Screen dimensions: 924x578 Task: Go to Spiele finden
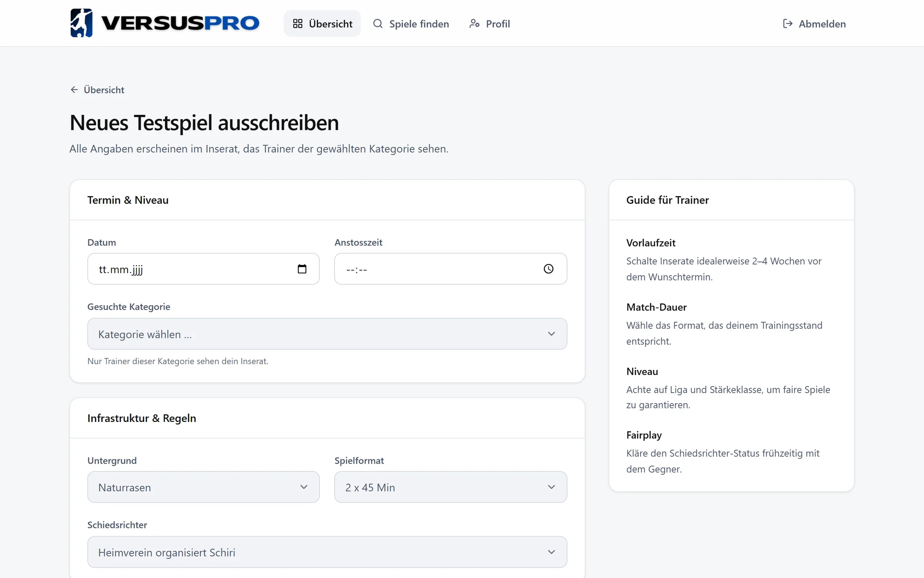411,24
